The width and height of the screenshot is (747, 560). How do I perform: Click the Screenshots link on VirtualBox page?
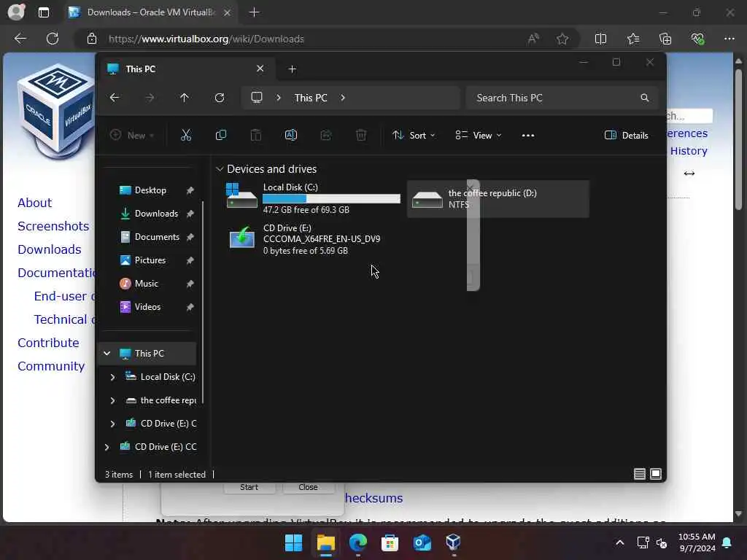pos(53,226)
